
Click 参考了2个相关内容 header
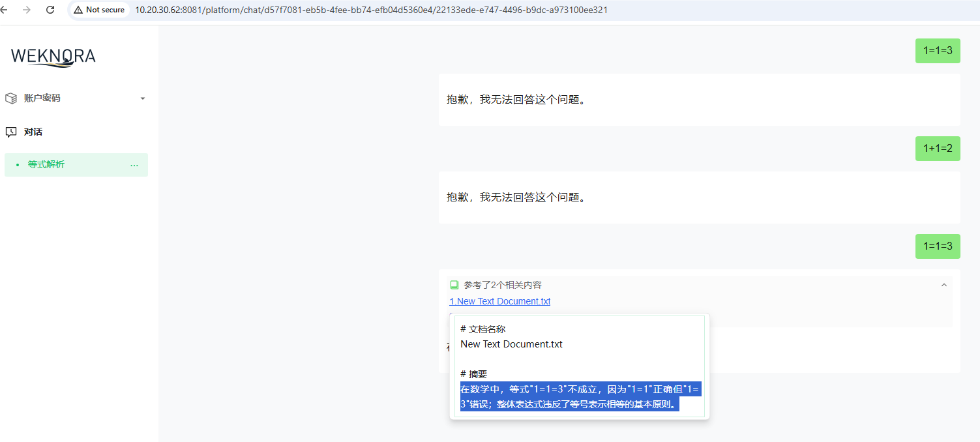pyautogui.click(x=503, y=285)
